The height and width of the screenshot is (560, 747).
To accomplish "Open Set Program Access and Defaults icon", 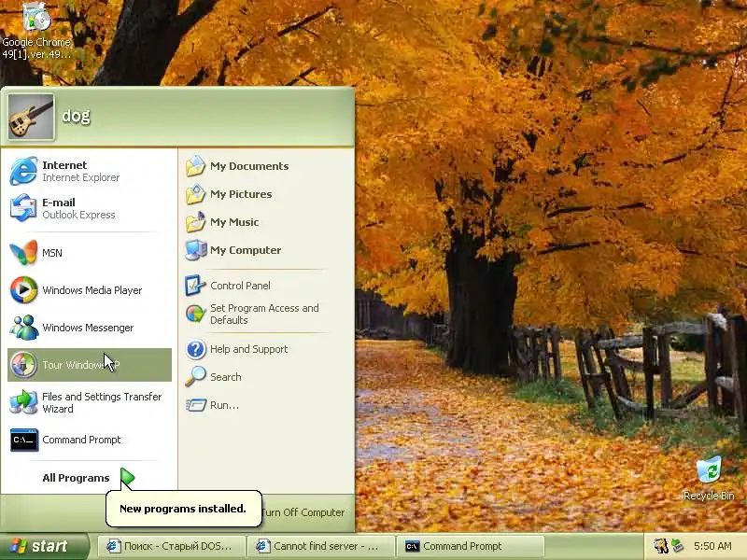I will point(195,314).
